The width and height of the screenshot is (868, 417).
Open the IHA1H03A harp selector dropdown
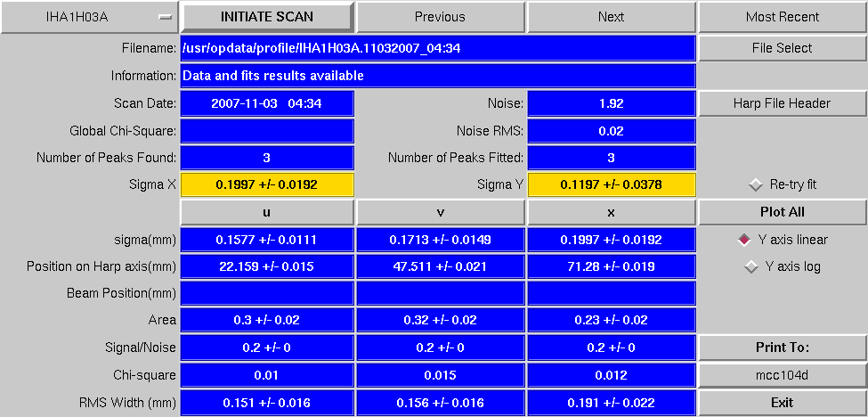tap(89, 17)
